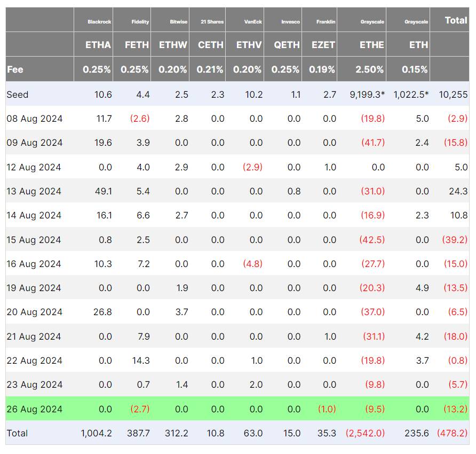Select the 21 Shares issuer header
Viewport: 476px width, 454px height.
coord(212,22)
